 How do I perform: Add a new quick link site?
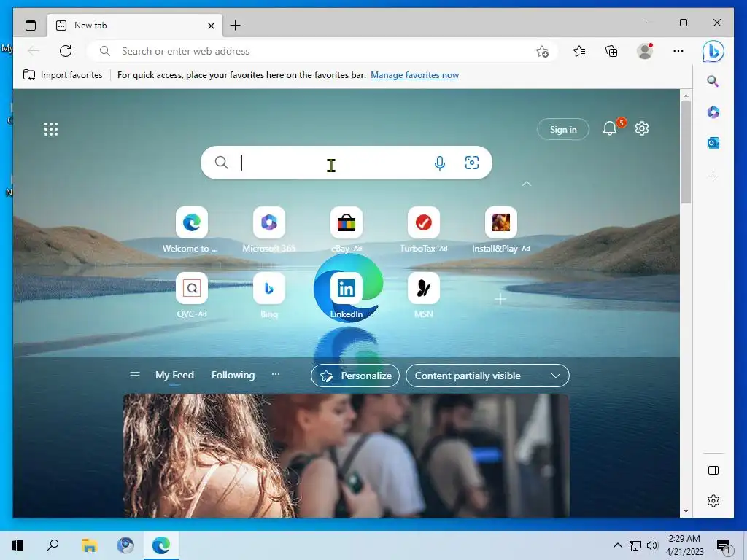tap(500, 299)
